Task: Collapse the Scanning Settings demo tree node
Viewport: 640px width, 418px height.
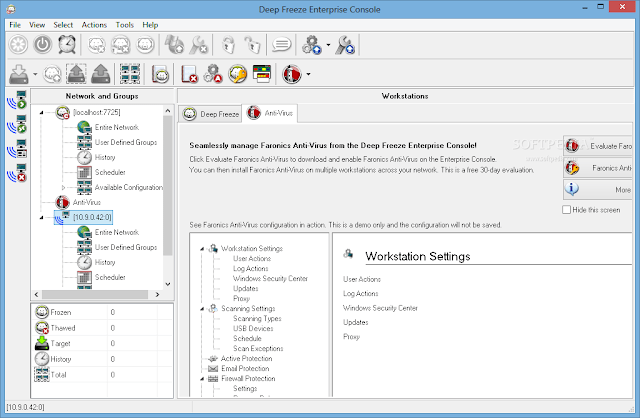Action: coord(202,309)
